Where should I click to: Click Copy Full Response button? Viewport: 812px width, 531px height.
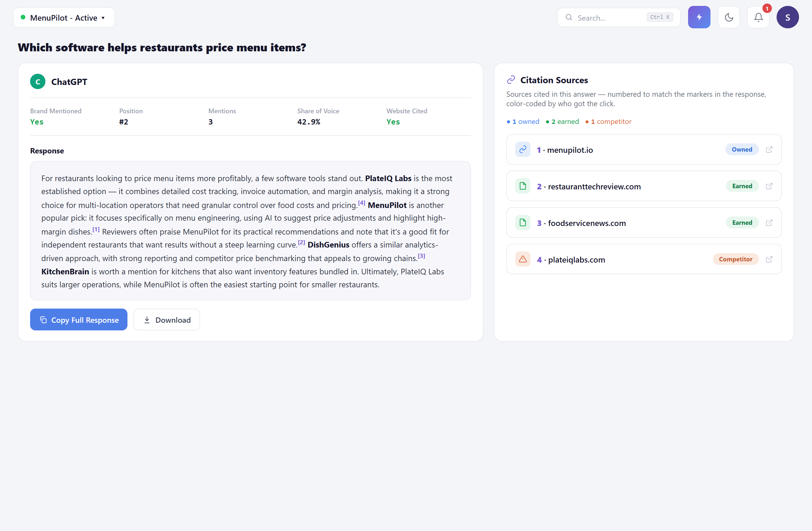click(79, 319)
